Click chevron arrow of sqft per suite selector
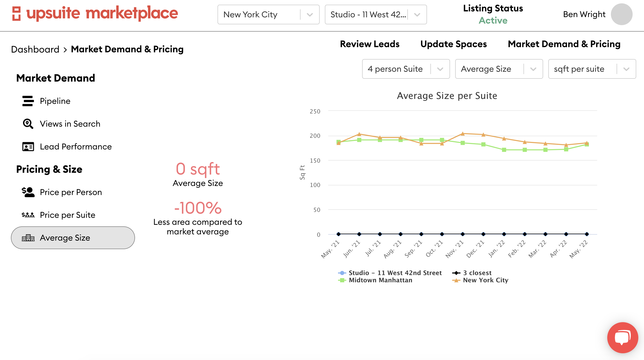Viewport: 644px width, 360px height. pos(626,69)
